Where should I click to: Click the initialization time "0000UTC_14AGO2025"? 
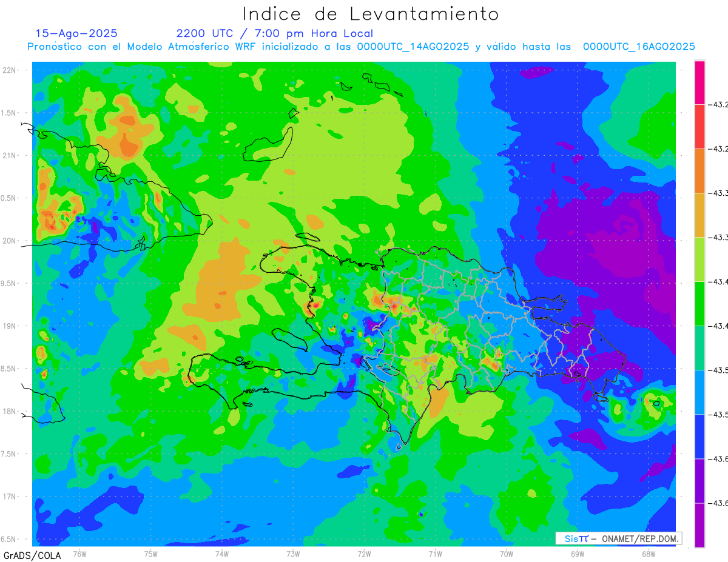pos(413,47)
